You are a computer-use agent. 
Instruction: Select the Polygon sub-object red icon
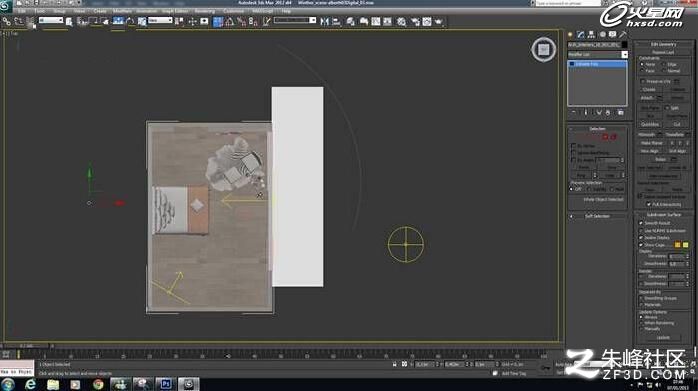click(605, 137)
